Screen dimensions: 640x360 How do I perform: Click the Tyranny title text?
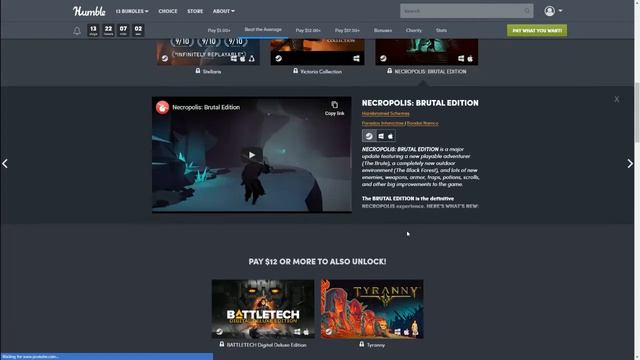click(376, 345)
